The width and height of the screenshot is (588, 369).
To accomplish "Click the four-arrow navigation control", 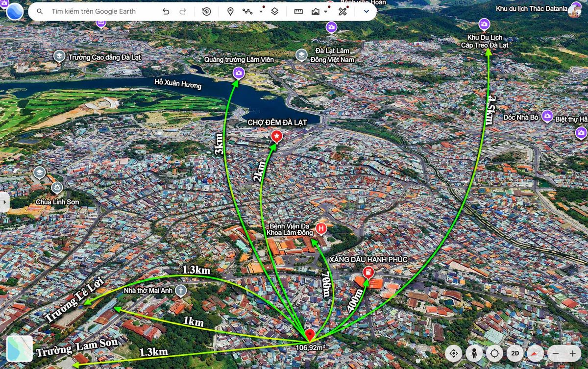I will click(x=454, y=353).
